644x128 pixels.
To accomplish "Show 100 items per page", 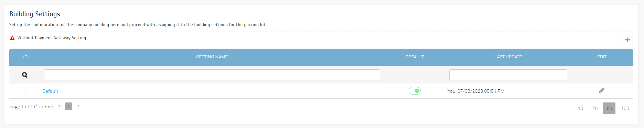I will click(625, 108).
